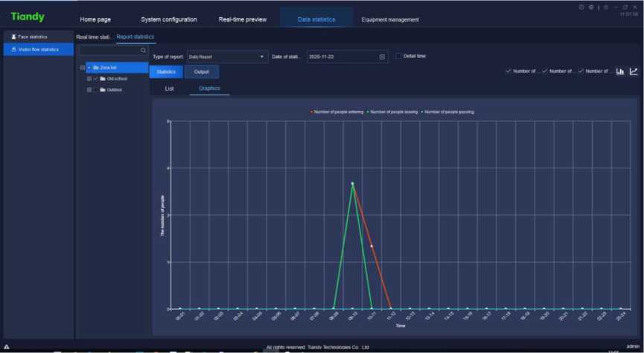Click the search magnifier in zone search

pos(144,51)
